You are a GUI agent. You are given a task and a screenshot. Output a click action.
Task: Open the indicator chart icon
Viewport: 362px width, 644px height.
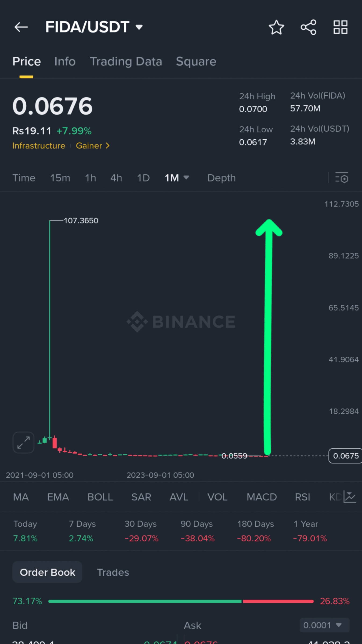tap(350, 497)
